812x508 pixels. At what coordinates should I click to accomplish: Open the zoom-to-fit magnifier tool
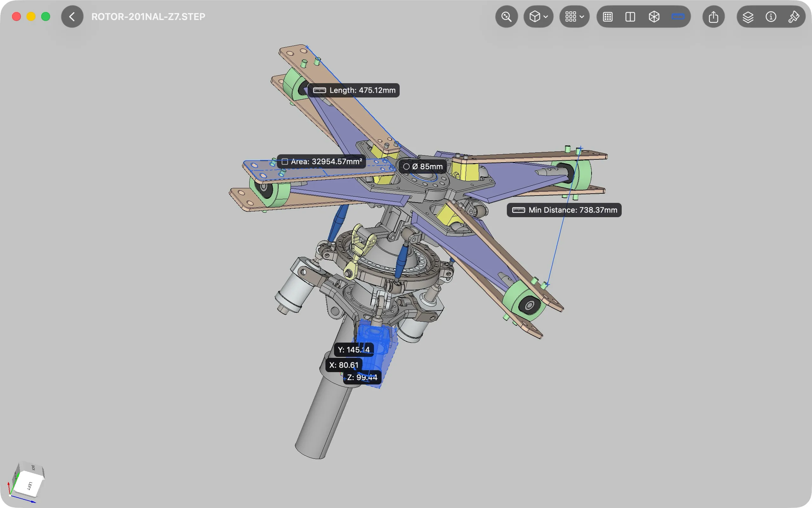click(x=506, y=17)
